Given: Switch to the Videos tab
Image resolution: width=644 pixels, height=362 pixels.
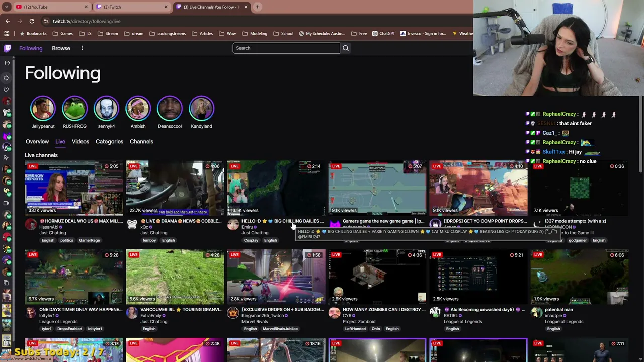Looking at the screenshot, I should [x=80, y=142].
